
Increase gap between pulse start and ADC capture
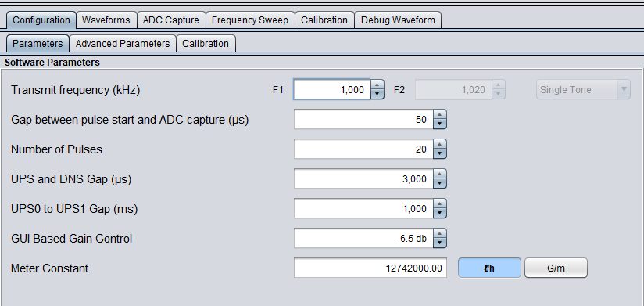[440, 115]
